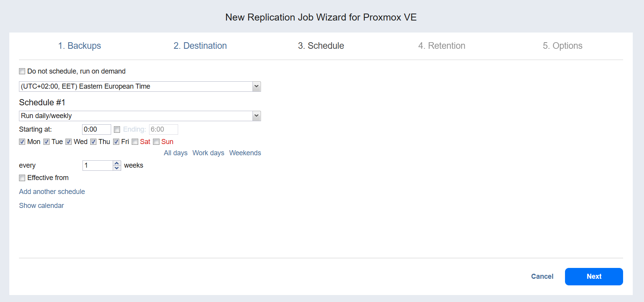This screenshot has width=644, height=302.
Task: Uncheck the Wed day checkbox
Action: coord(69,142)
